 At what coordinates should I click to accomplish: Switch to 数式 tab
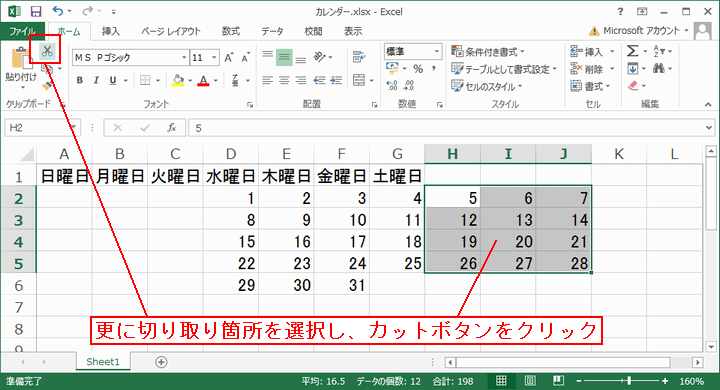click(x=231, y=31)
